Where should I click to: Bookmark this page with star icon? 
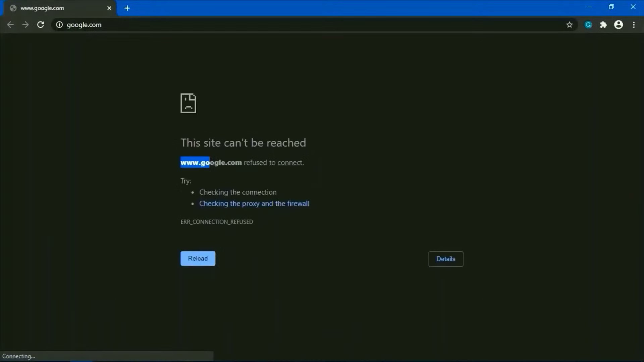click(x=570, y=25)
